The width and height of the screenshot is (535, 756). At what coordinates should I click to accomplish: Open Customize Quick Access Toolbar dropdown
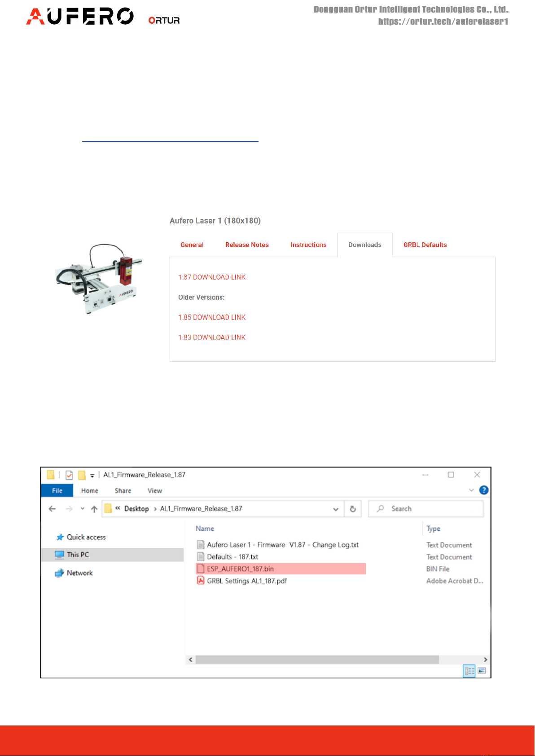tap(92, 476)
